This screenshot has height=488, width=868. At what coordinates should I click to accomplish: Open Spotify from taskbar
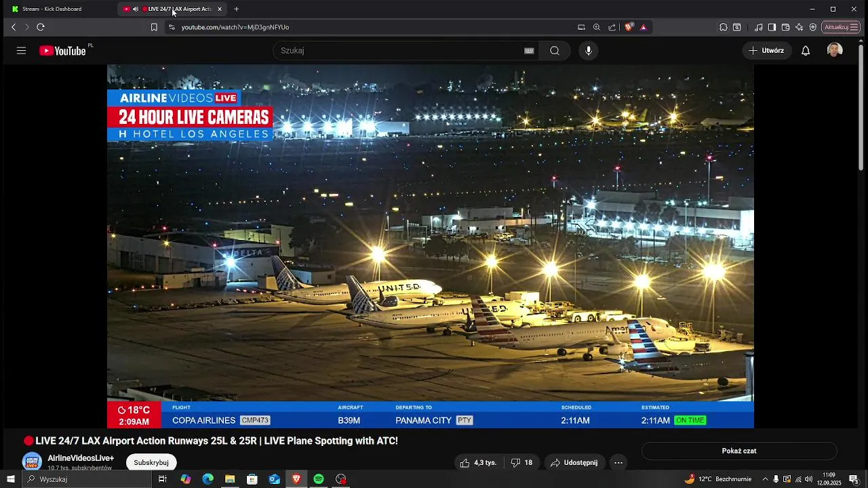[x=319, y=479]
